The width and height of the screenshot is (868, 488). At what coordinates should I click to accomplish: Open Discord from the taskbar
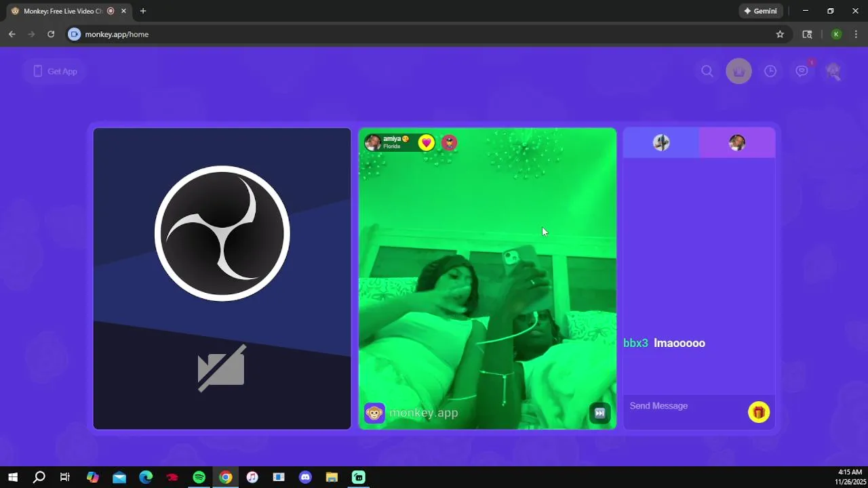pyautogui.click(x=305, y=477)
